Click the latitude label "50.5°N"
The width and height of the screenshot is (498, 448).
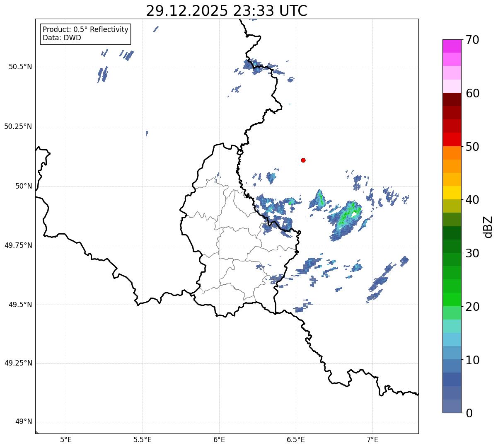coord(20,67)
